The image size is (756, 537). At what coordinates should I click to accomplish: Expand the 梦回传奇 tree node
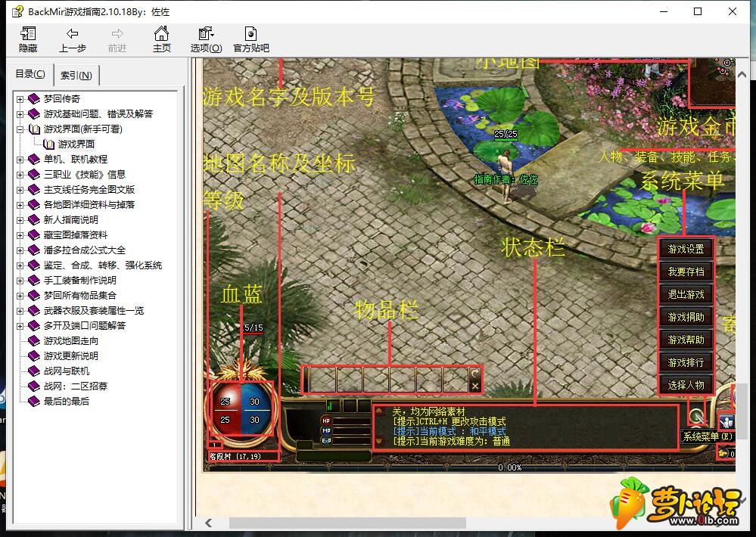coord(20,99)
